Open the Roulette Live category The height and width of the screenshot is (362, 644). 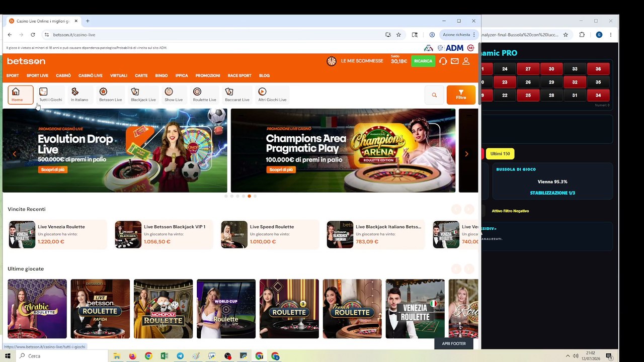point(204,95)
